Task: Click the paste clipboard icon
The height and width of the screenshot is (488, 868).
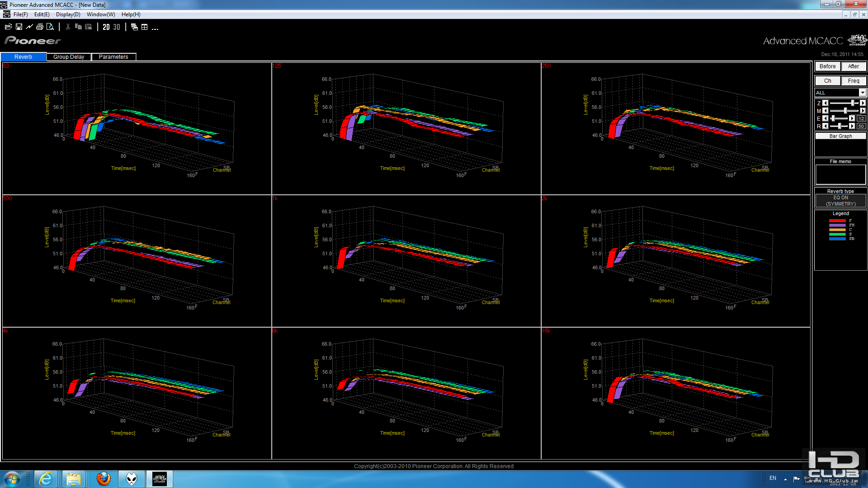Action: click(89, 27)
